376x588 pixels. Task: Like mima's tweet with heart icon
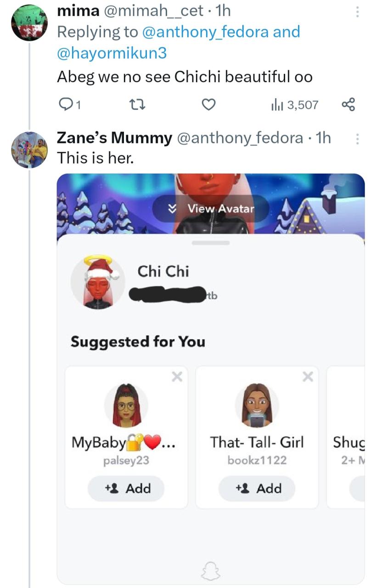(x=209, y=105)
